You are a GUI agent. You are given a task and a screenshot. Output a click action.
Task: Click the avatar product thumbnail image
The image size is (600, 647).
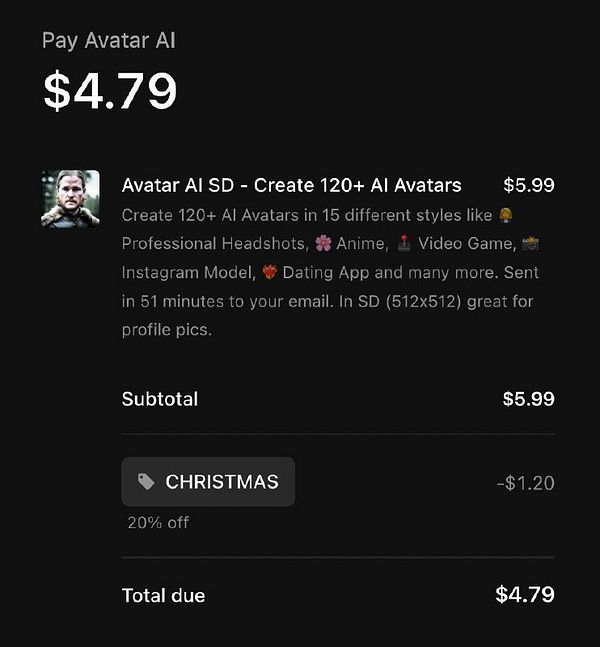click(x=70, y=199)
